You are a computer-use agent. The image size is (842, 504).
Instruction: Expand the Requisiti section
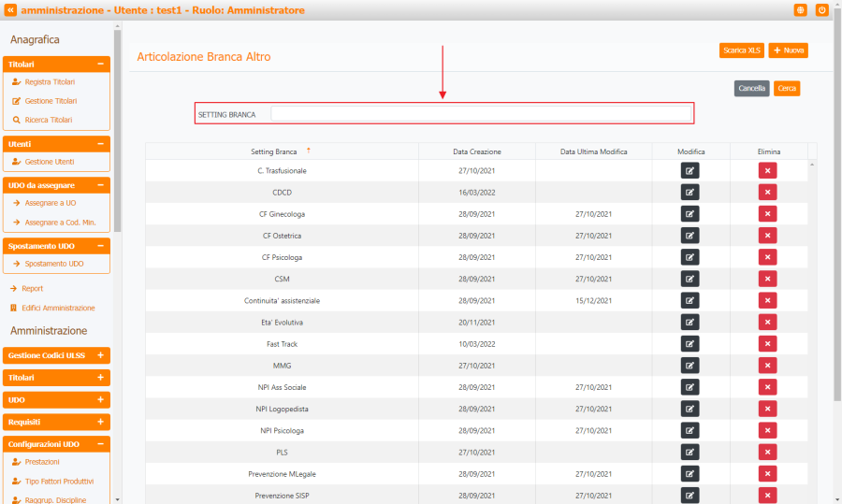pos(100,422)
